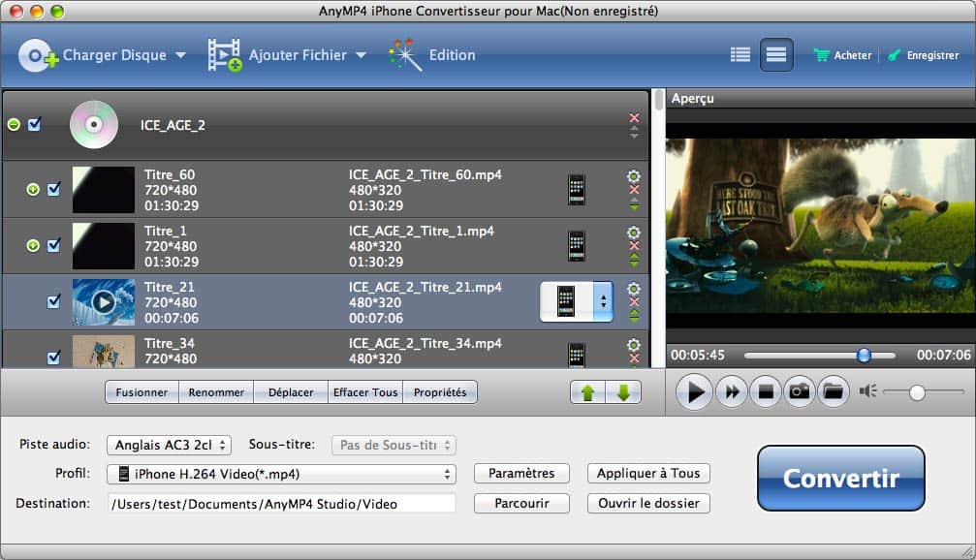This screenshot has height=560, width=976.
Task: Remove the ICE_AGE_2 disc with red X
Action: click(634, 117)
